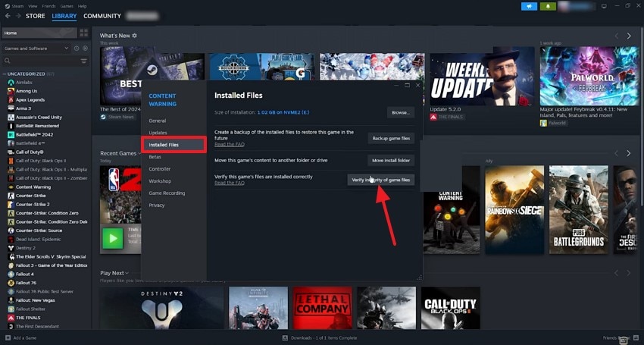Open the green notifications bell icon
644x345 pixels.
[x=549, y=6]
